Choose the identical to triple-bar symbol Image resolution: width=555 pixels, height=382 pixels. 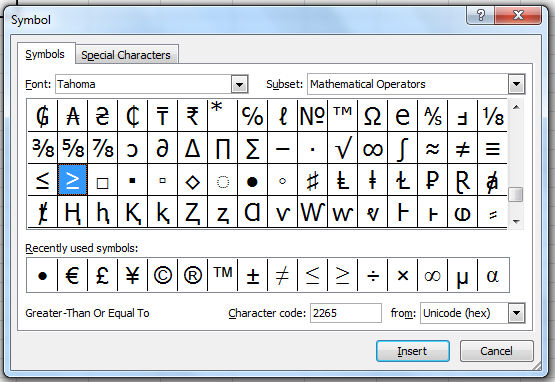click(x=492, y=148)
